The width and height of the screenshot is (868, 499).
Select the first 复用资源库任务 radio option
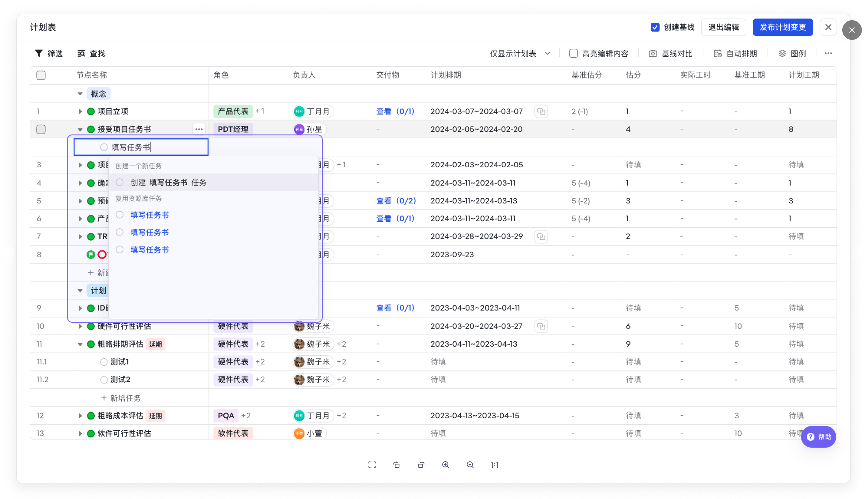click(x=120, y=215)
